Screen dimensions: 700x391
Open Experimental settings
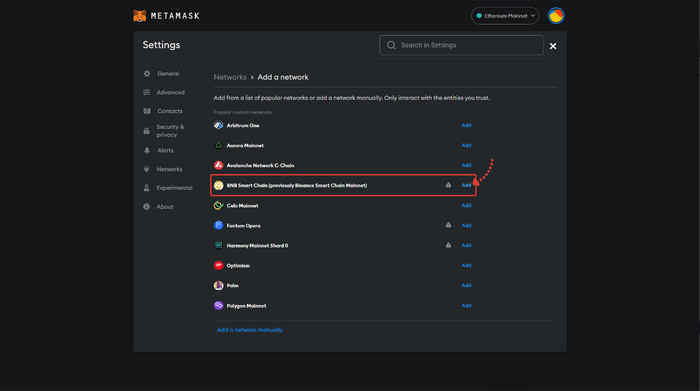174,188
